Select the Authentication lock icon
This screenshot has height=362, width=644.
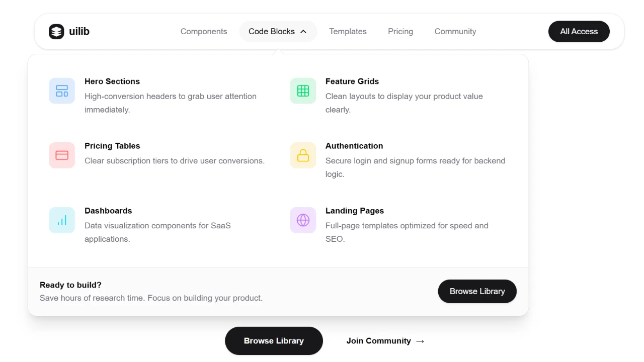pos(302,155)
